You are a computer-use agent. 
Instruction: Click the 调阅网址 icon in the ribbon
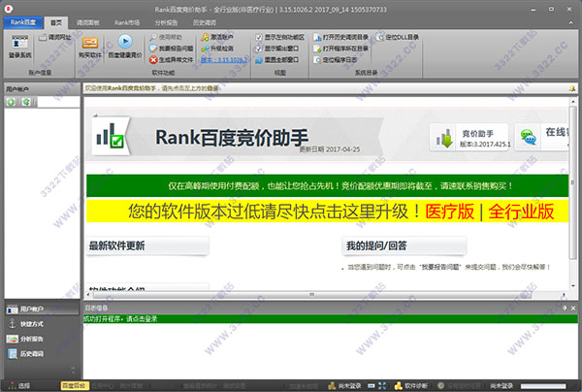[55, 38]
